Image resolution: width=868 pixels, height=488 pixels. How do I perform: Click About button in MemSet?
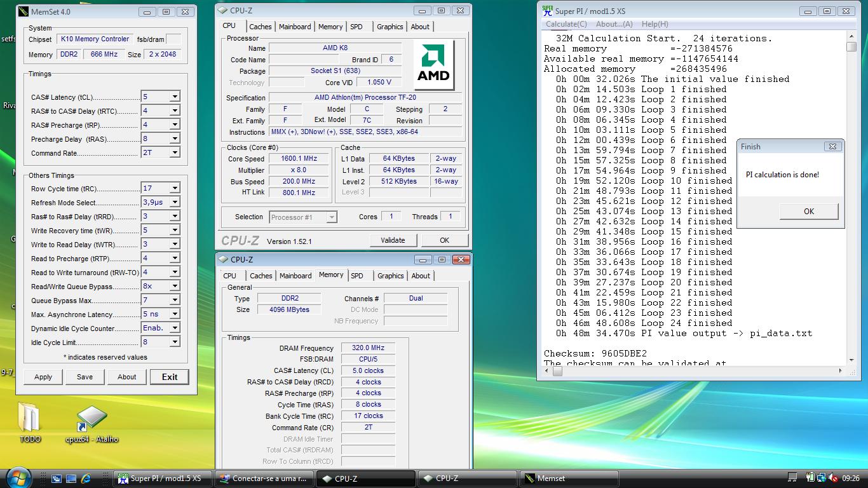coord(127,377)
